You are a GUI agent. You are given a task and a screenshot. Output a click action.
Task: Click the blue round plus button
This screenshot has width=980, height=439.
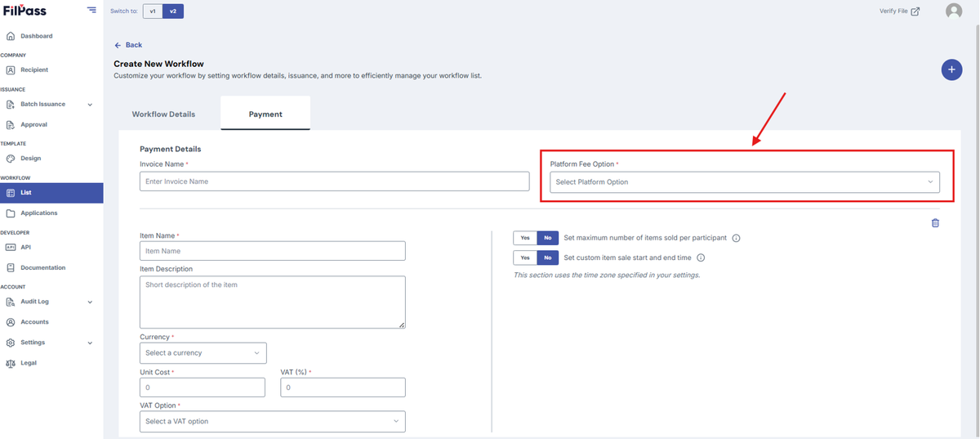[x=951, y=69]
